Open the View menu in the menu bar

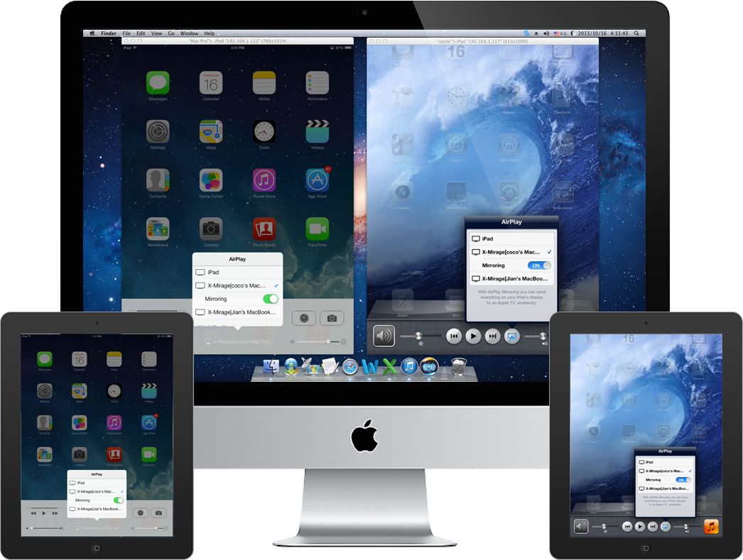point(156,33)
